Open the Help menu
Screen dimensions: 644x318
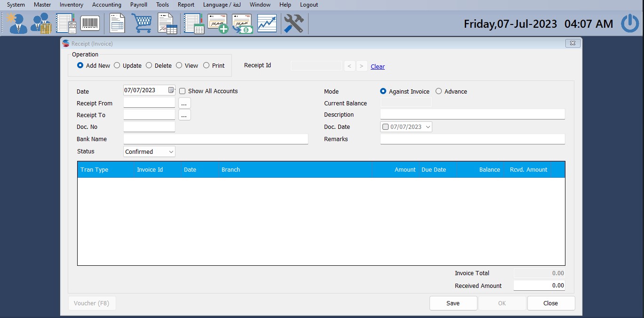point(285,5)
